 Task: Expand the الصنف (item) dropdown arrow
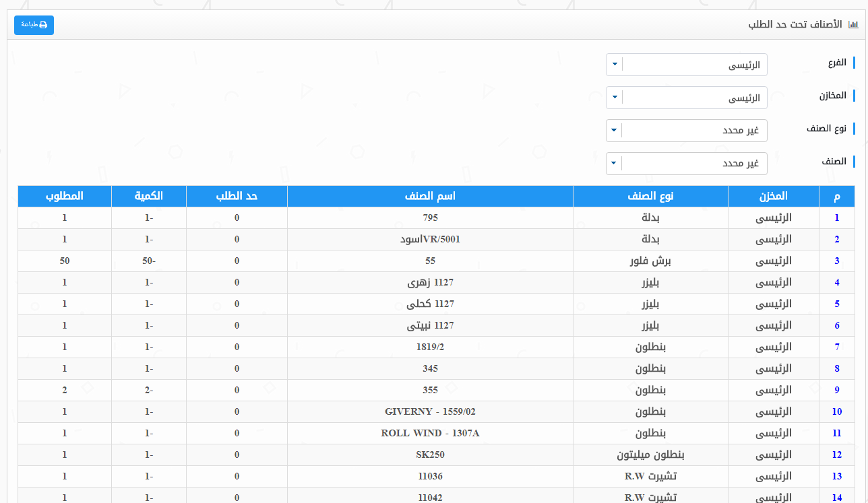(x=615, y=163)
